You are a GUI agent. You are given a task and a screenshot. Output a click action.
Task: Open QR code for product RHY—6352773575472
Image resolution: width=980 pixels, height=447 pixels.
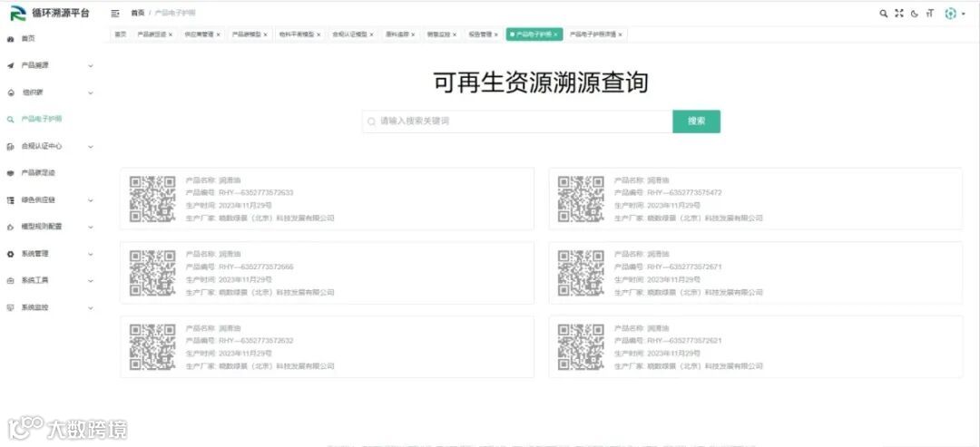[x=582, y=199]
